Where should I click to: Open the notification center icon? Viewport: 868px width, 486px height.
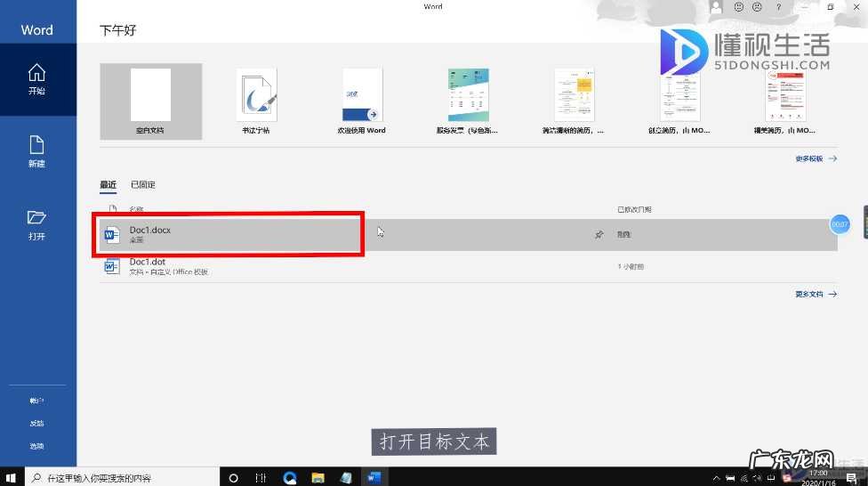coord(851,478)
